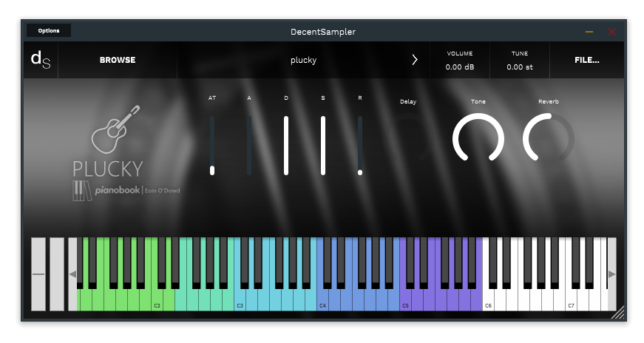Viewport: 644px width, 343px height.
Task: Close the DecentSampler window
Action: [612, 32]
